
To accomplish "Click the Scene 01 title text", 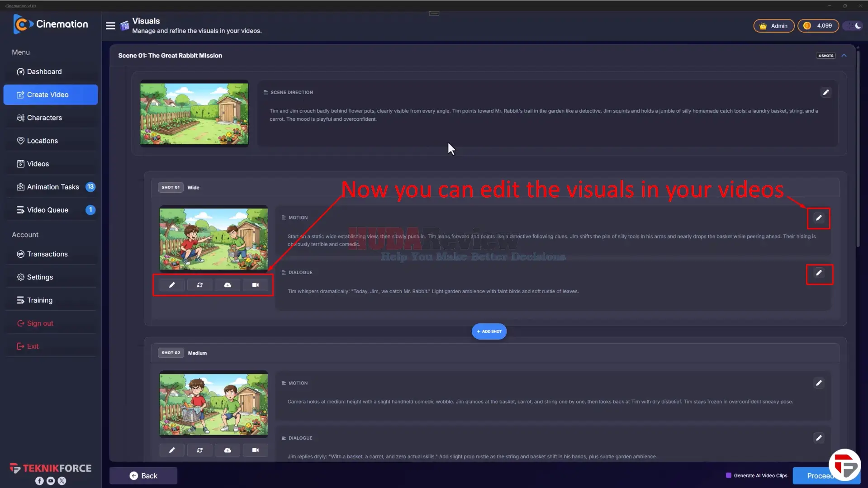I will tap(170, 56).
